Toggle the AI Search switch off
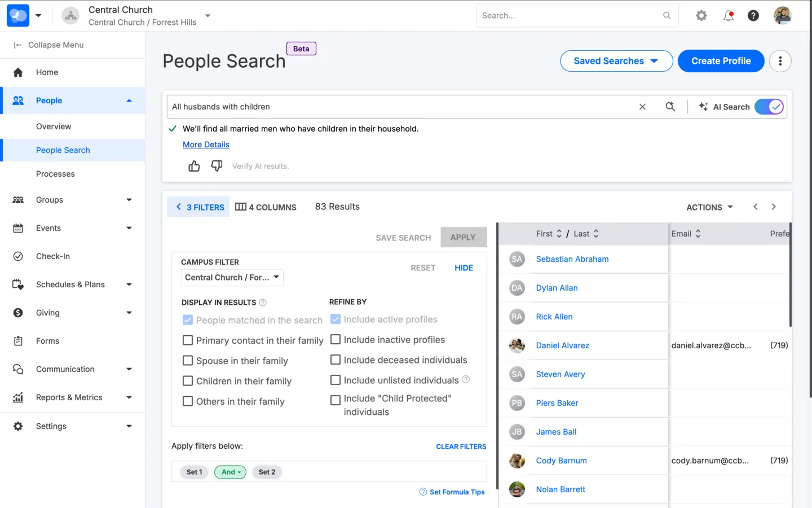 coord(769,107)
